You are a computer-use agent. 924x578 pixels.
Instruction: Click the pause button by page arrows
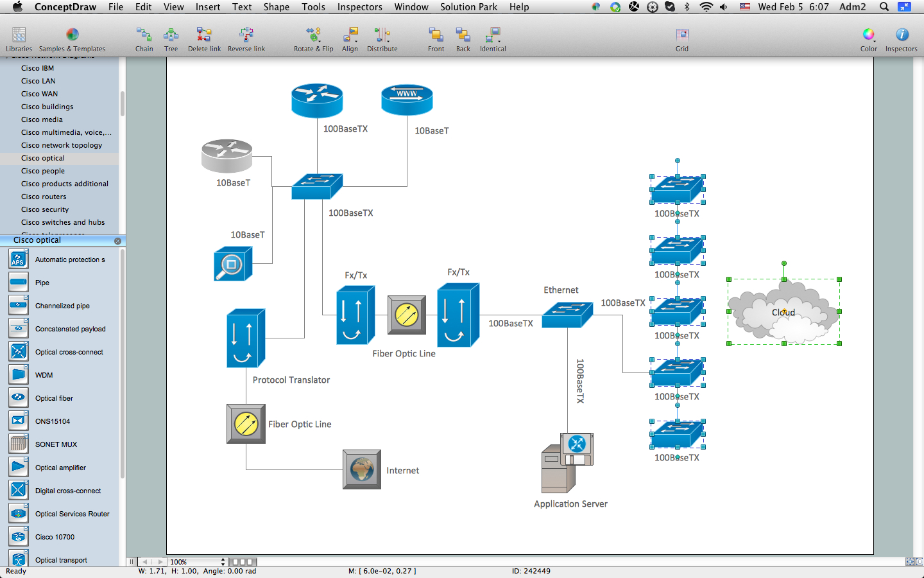click(132, 562)
